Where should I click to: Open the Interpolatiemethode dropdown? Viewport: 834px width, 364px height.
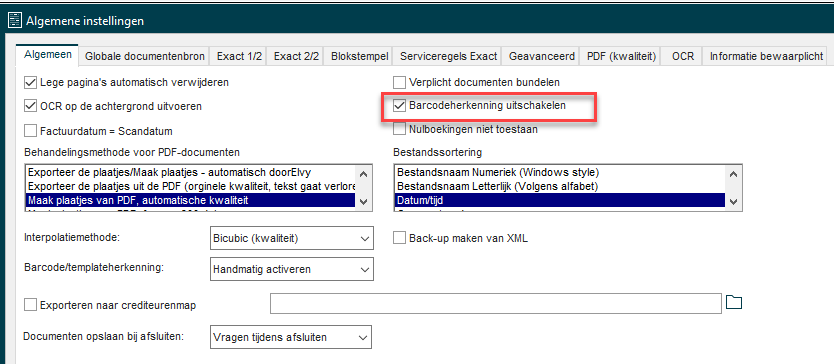[291, 238]
